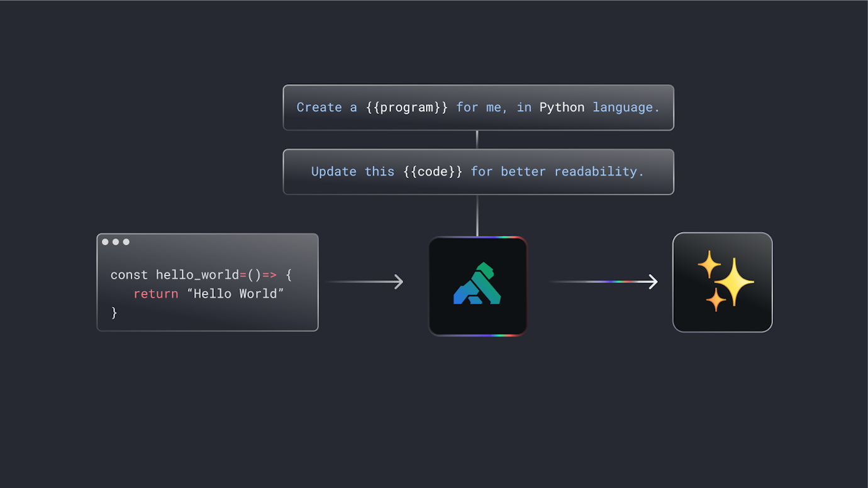Click the first dot in code window header
Screen dimensions: 868x488
click(x=105, y=242)
